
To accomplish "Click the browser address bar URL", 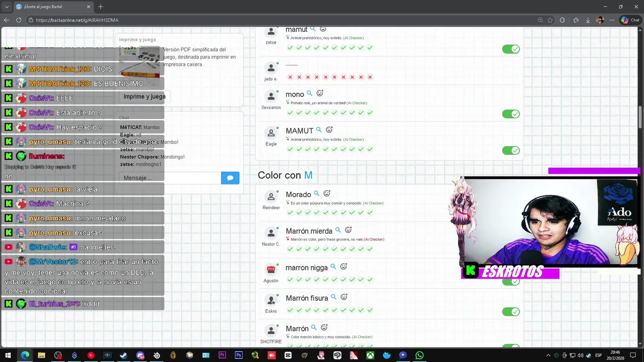I will tap(77, 20).
